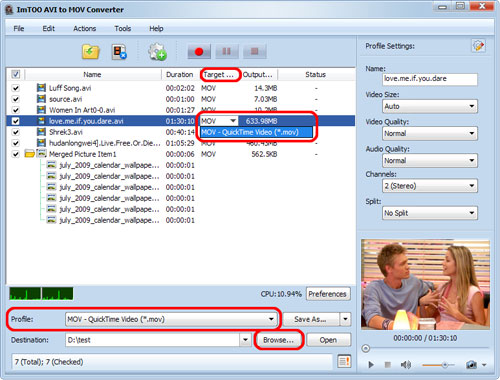Click the Preferences button
This screenshot has width=500, height=380.
[x=328, y=294]
